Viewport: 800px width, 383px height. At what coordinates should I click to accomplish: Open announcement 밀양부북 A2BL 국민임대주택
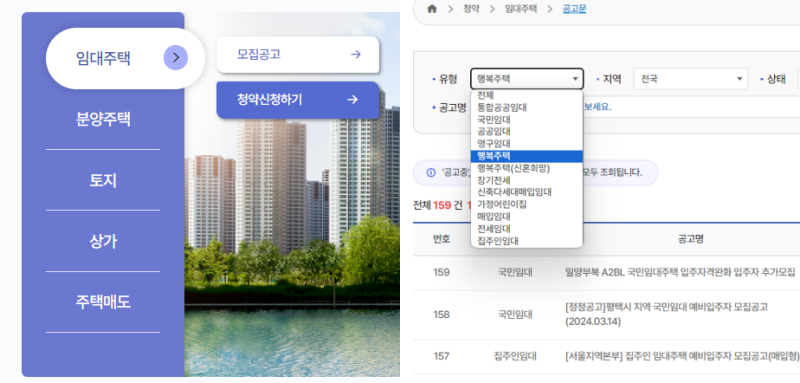coord(680,272)
